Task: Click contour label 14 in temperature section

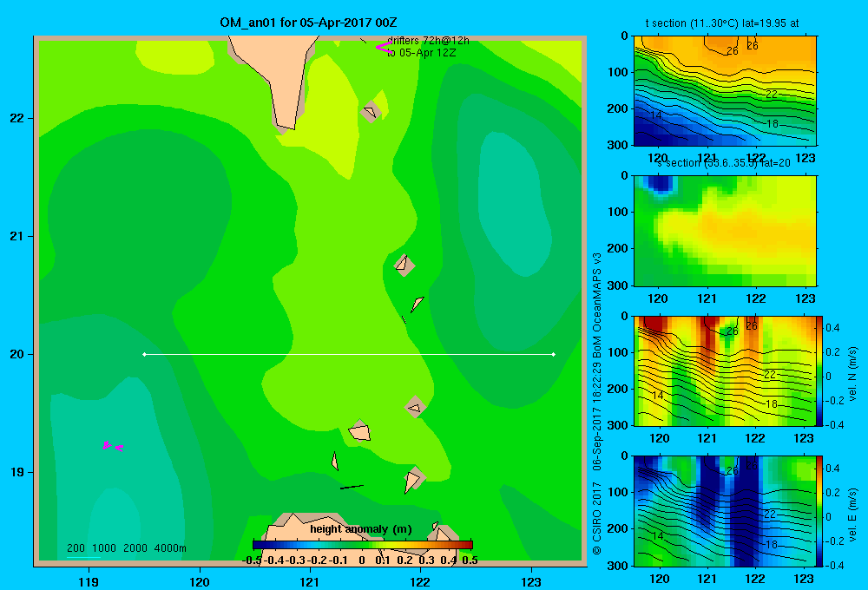Action: pos(656,115)
